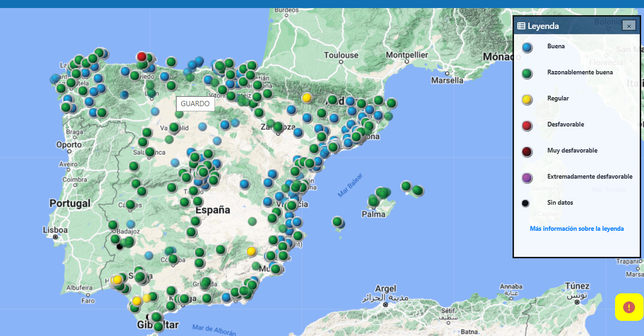Image resolution: width=644 pixels, height=336 pixels.
Task: Click the GUARDO station tooltip label
Action: [195, 104]
